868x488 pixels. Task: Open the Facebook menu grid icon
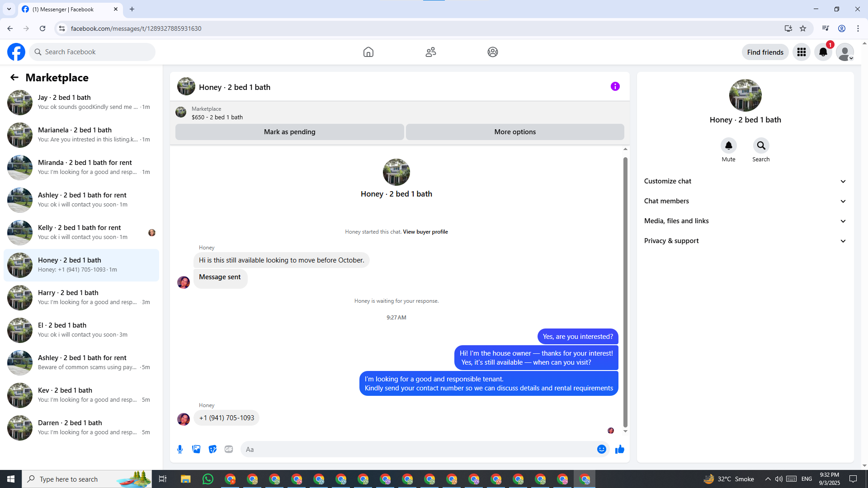pos(802,52)
